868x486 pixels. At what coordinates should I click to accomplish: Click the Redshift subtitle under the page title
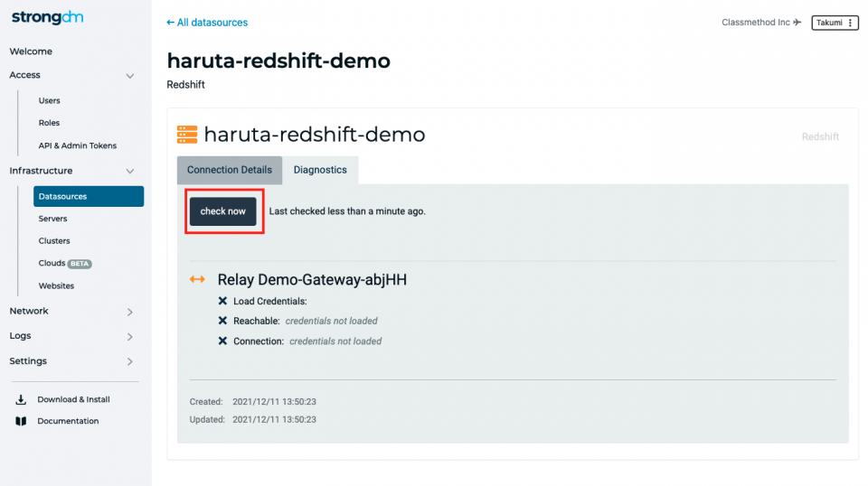[186, 85]
